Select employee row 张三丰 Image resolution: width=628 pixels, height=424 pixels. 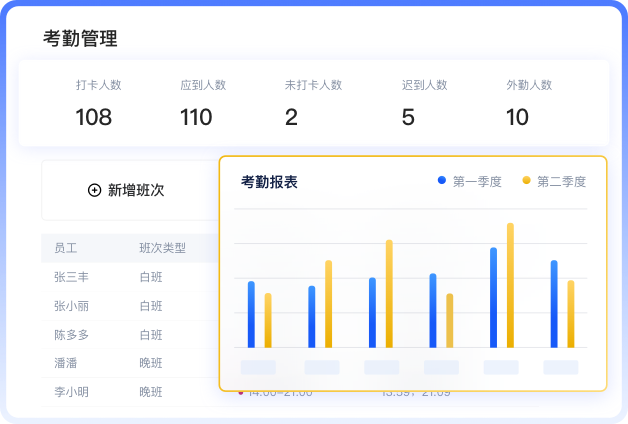pyautogui.click(x=130, y=277)
